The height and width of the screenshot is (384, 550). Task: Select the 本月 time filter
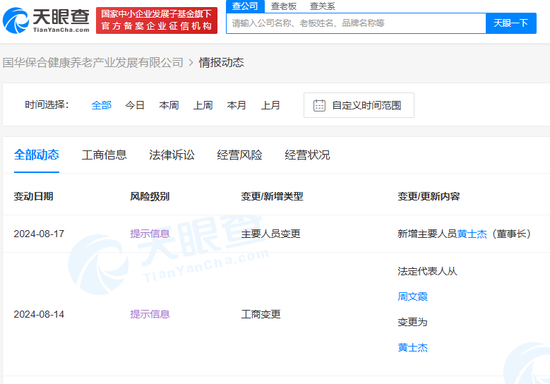pos(236,105)
